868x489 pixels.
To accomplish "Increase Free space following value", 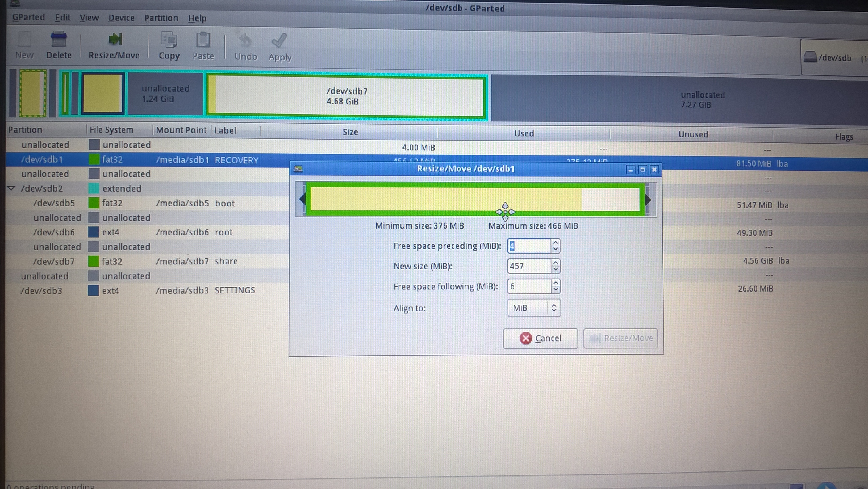I will (556, 283).
